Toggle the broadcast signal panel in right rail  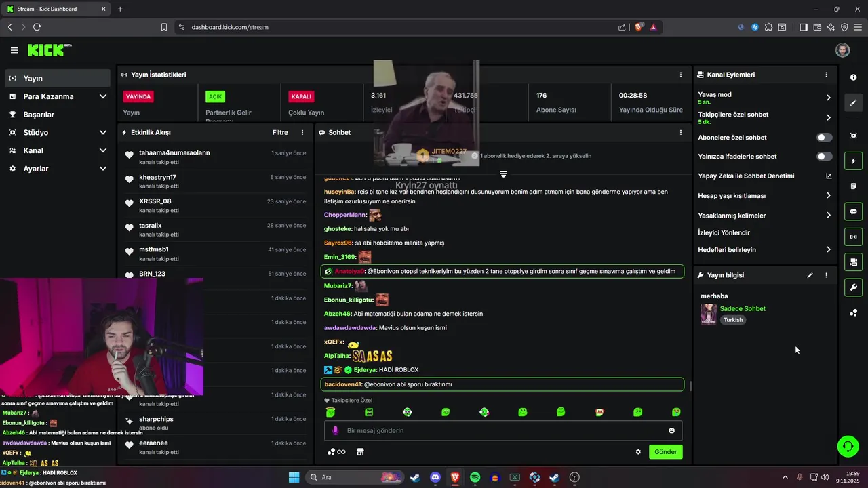pos(853,237)
